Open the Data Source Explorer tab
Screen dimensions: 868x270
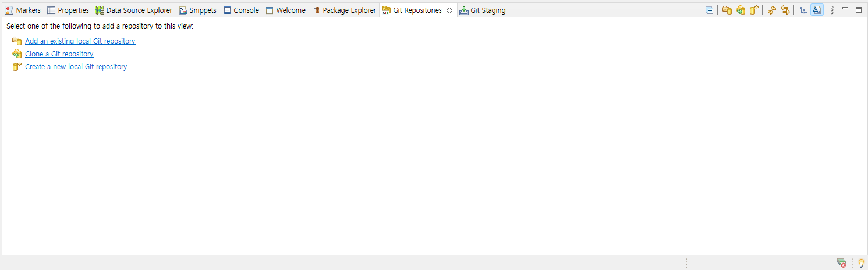coord(134,10)
